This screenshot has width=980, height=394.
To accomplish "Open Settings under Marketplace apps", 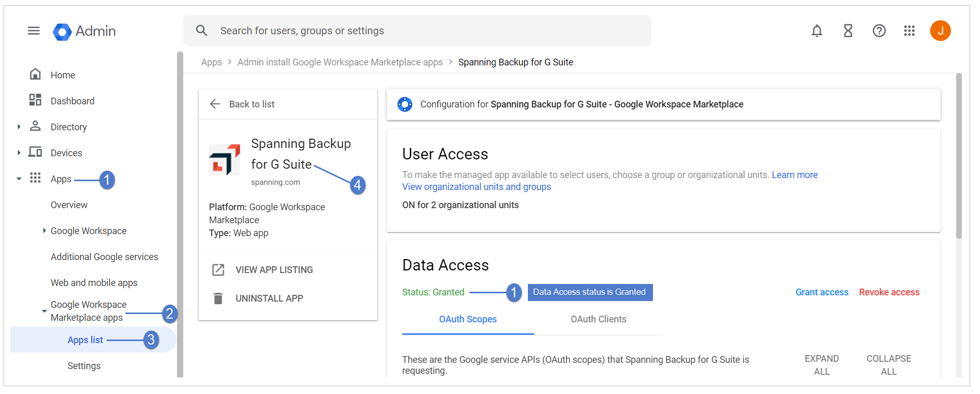I will (x=84, y=366).
